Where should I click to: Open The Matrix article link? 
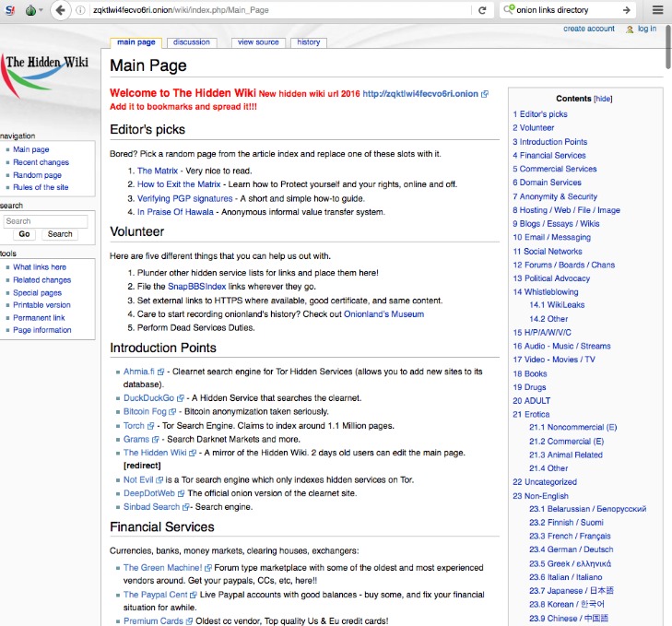tap(158, 171)
